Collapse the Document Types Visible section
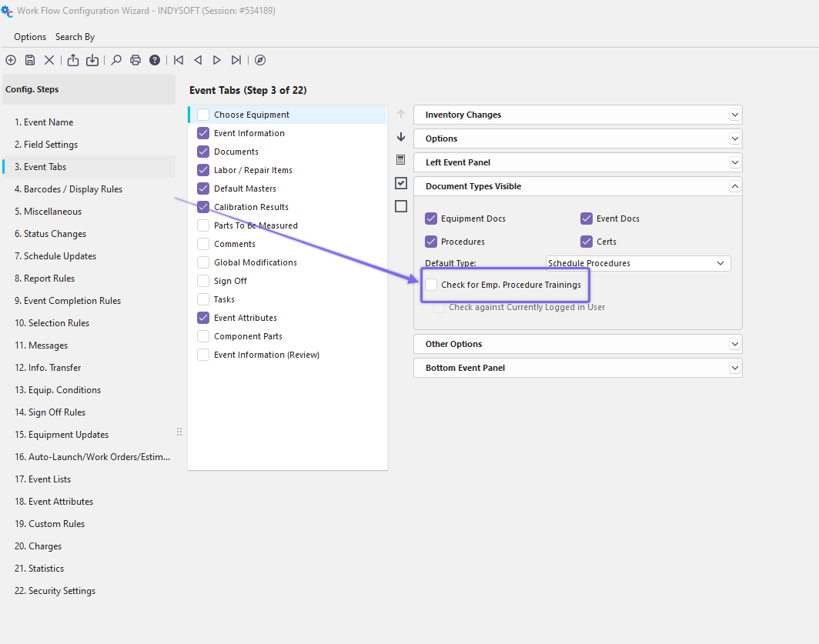 pyautogui.click(x=735, y=186)
